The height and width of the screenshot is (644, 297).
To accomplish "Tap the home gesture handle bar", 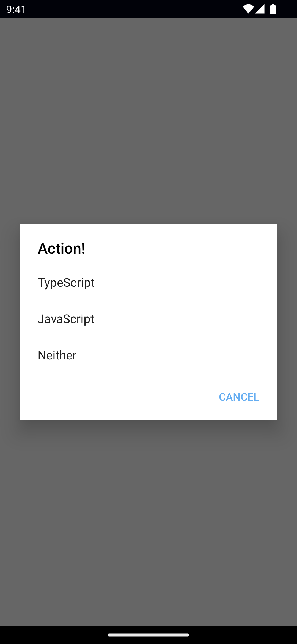I will coord(148,635).
